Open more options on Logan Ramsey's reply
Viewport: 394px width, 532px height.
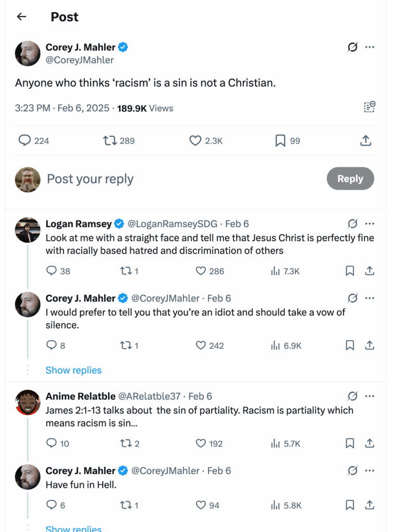coord(370,224)
